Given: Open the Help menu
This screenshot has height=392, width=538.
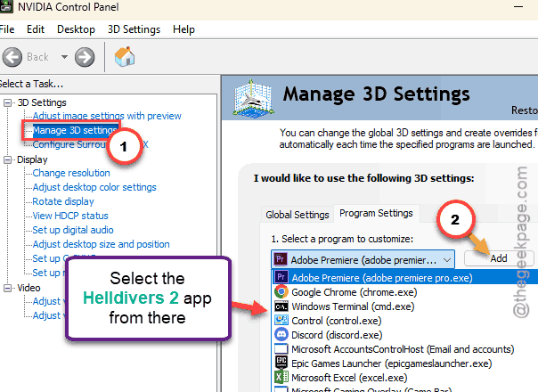Looking at the screenshot, I should pyautogui.click(x=183, y=29).
